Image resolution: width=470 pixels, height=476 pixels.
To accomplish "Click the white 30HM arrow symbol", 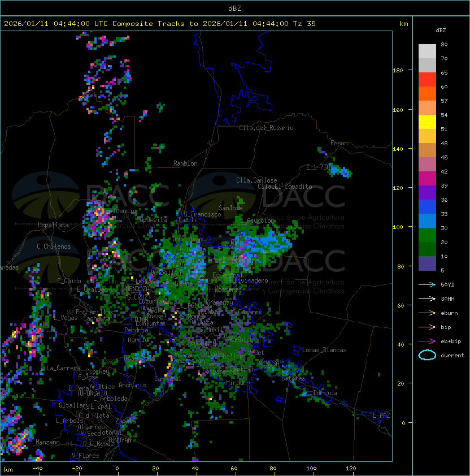I will pyautogui.click(x=427, y=298).
